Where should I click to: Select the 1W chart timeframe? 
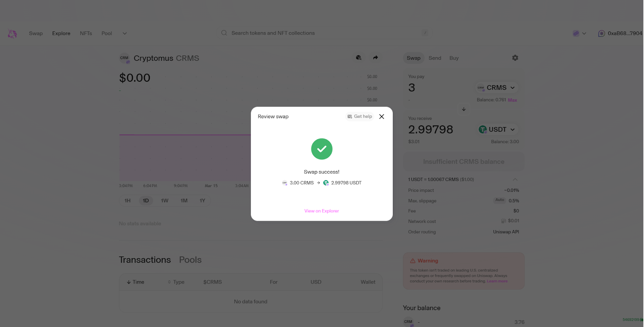pyautogui.click(x=164, y=200)
